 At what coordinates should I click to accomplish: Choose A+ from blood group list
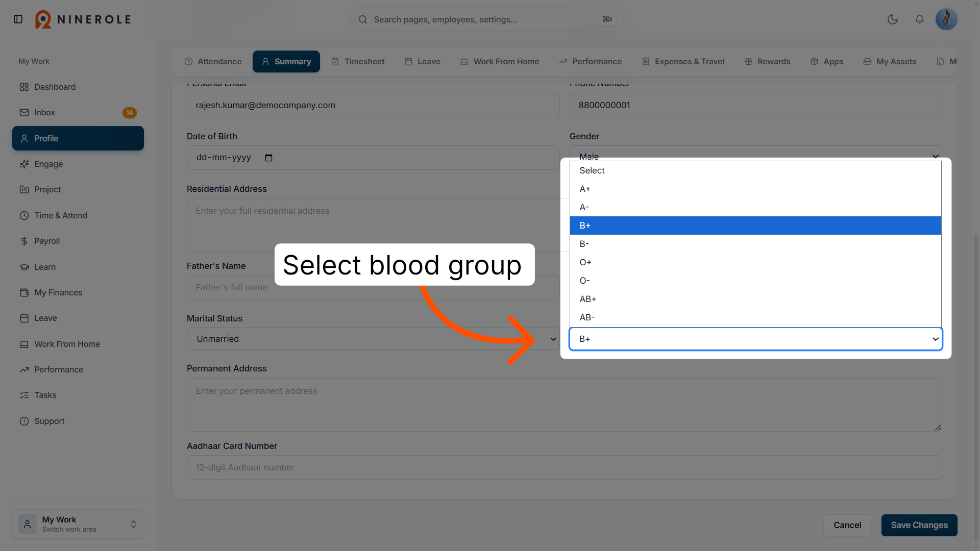pos(755,189)
